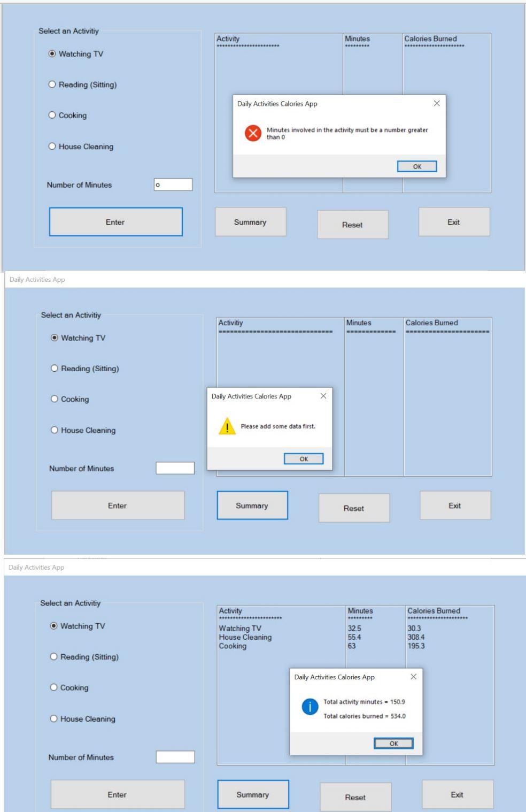This screenshot has height=812, width=526.
Task: Click 'Total activity minutes = 150.9' text
Action: click(x=365, y=702)
